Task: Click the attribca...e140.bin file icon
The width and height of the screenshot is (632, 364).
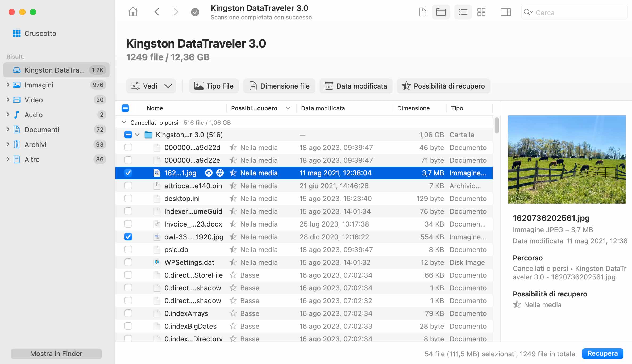Action: 157,186
